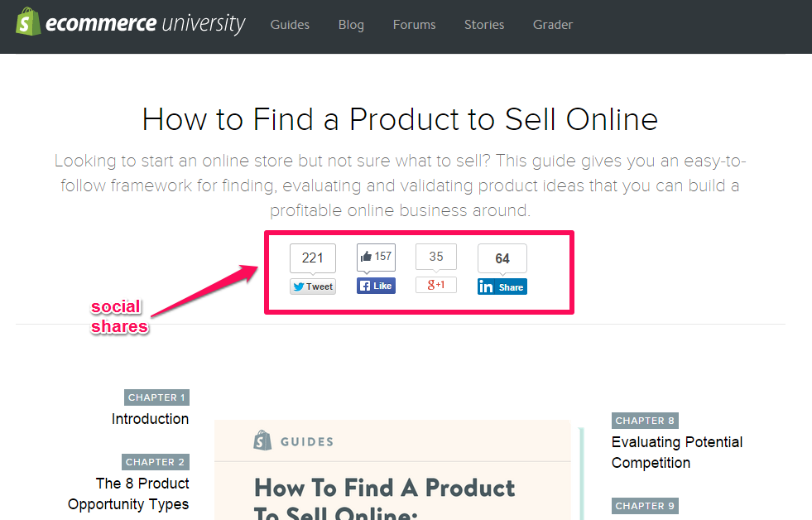812x520 pixels.
Task: Click the Google +1 button
Action: (x=436, y=284)
